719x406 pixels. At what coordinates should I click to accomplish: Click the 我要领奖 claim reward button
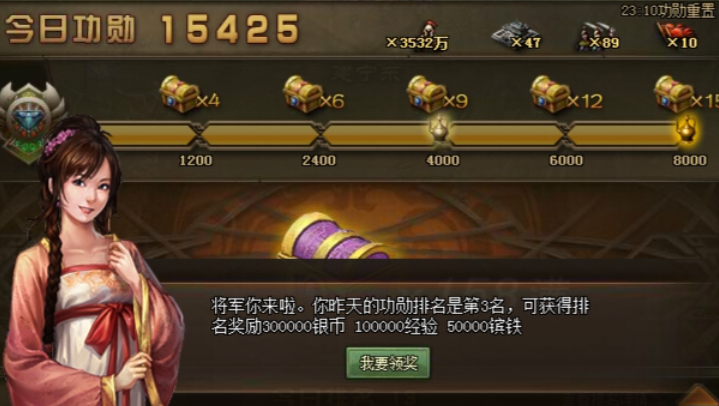388,363
